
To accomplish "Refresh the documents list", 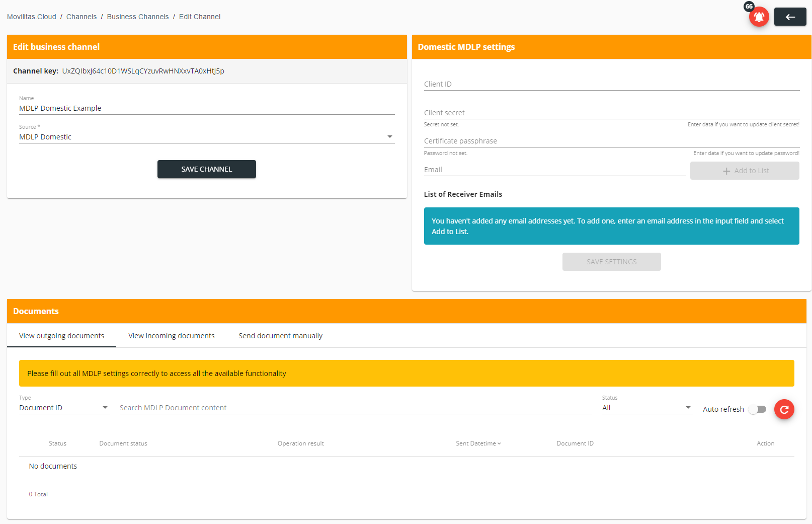I will (784, 409).
